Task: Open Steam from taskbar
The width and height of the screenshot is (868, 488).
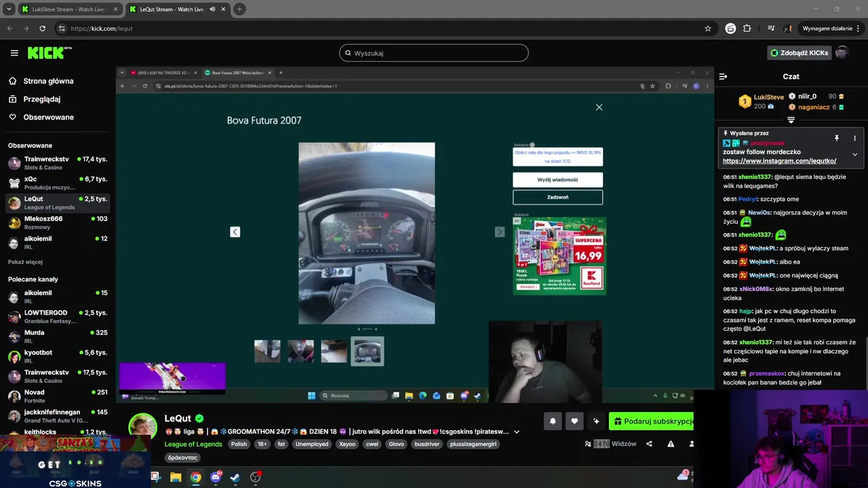Action: pyautogui.click(x=235, y=477)
